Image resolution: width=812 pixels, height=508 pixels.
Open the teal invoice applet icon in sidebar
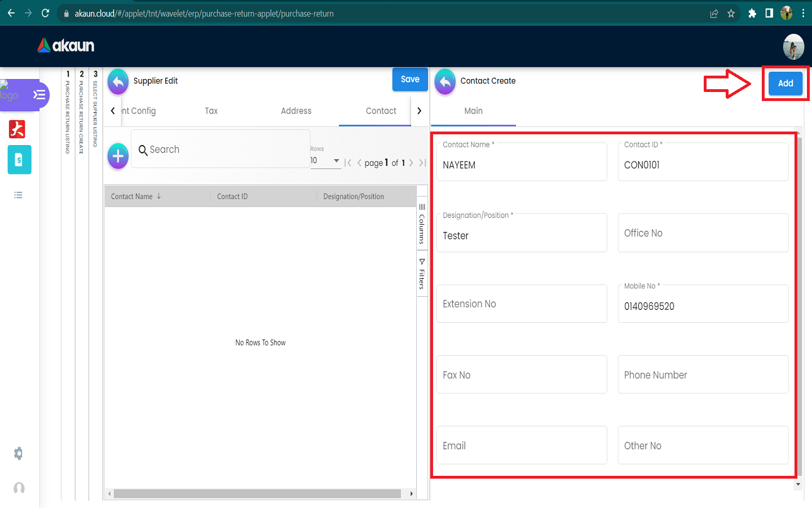(19, 160)
